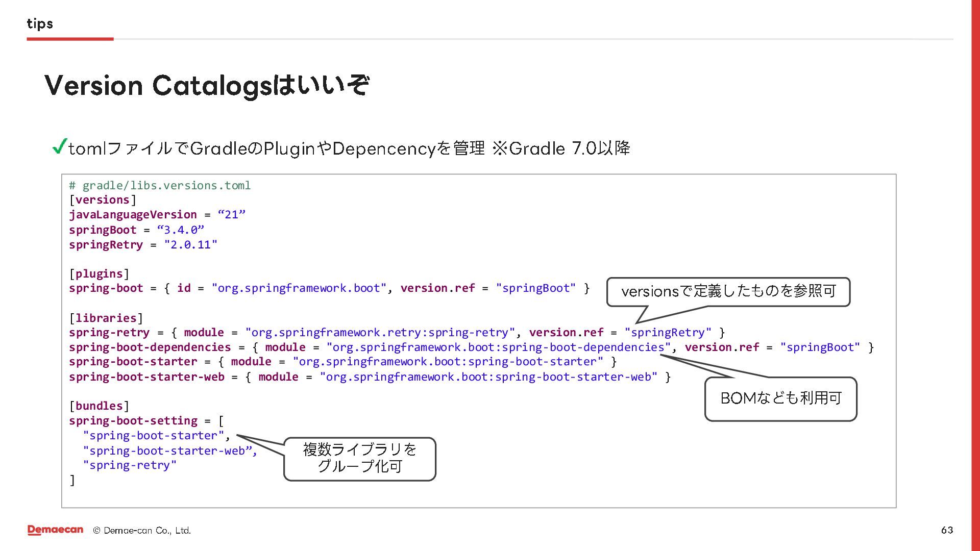Click the '© Demae-can Co., Ltd.' copyright text
The height and width of the screenshot is (551, 980).
tap(142, 531)
